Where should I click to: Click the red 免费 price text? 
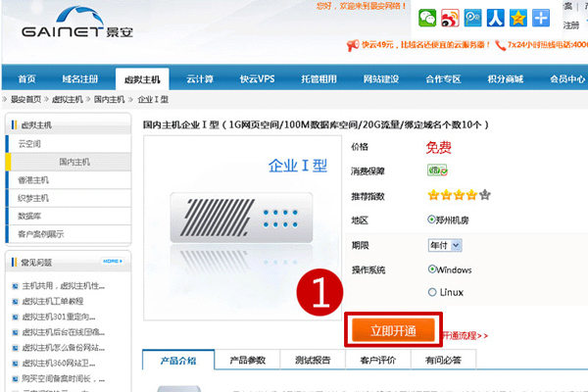438,147
